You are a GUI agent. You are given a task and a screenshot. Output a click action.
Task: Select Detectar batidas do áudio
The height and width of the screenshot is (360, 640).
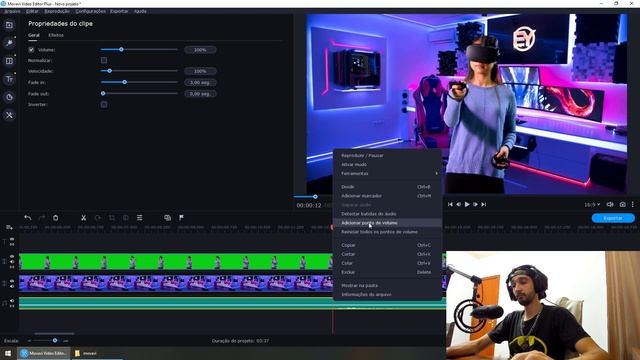click(x=387, y=214)
